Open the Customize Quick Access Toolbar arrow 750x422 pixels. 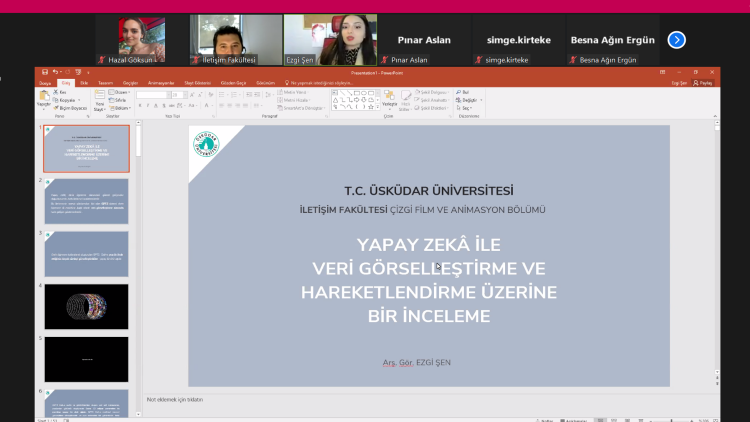88,73
